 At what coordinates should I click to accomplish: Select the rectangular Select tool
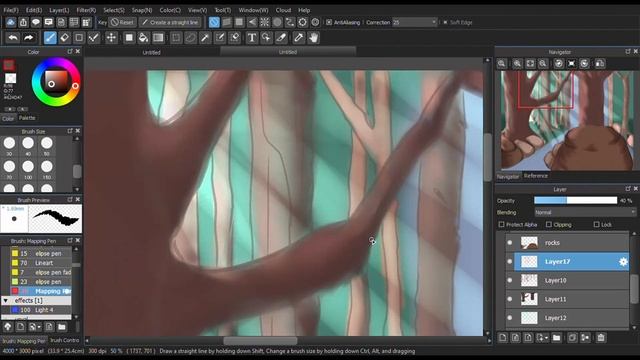(176, 38)
